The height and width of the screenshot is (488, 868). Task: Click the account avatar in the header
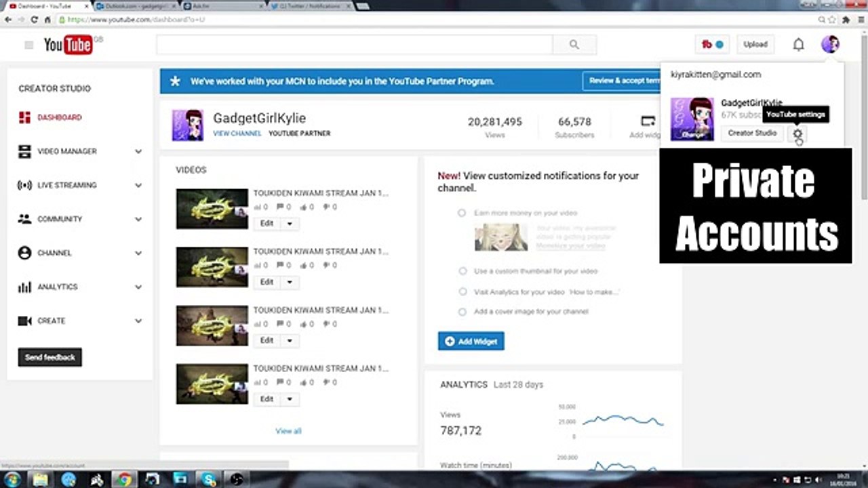point(830,45)
